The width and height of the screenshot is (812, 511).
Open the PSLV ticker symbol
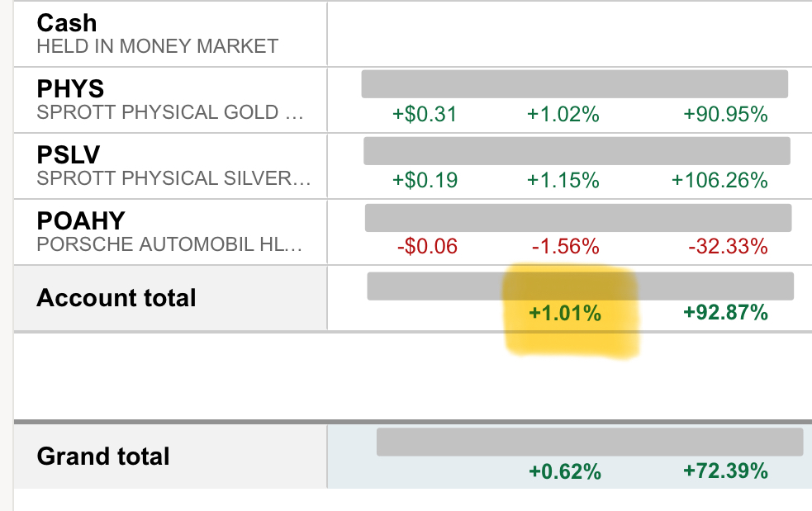70,154
